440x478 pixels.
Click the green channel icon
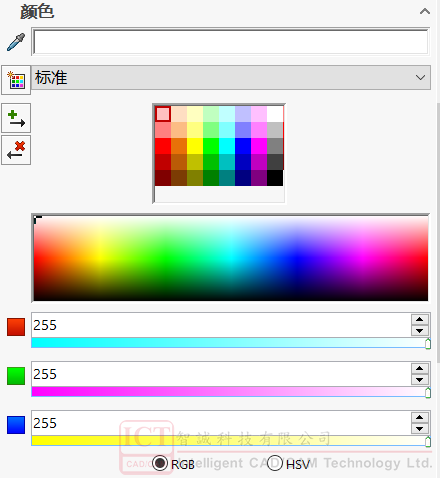click(x=16, y=376)
